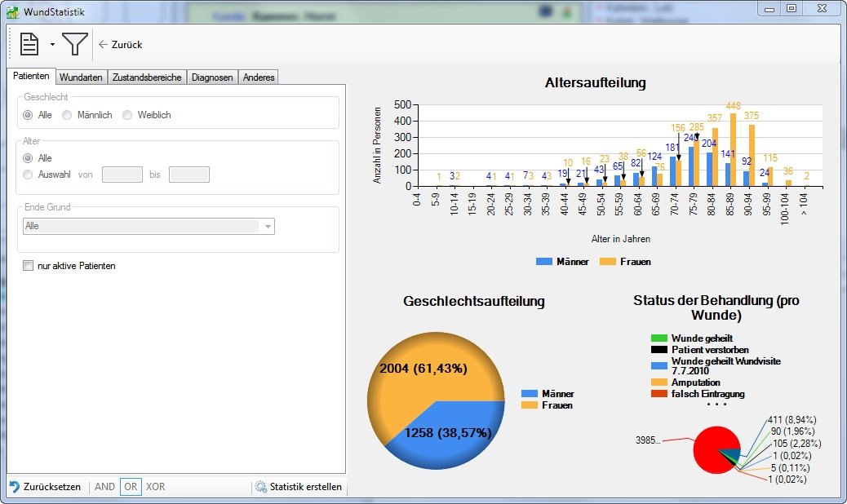847x504 pixels.
Task: Select the Männlich radio button
Action: (66, 115)
